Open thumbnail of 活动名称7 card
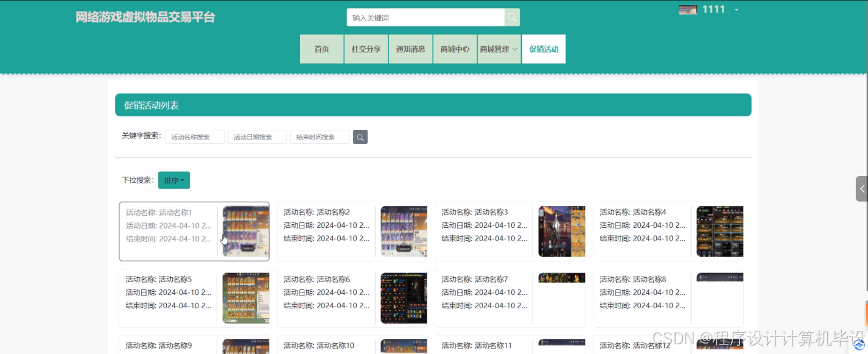 coord(562,278)
